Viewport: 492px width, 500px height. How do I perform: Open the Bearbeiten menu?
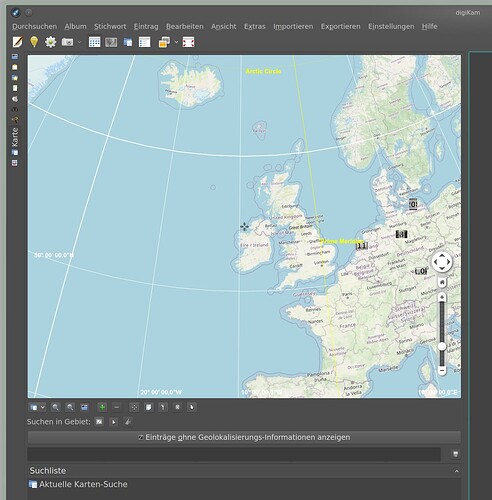point(185,26)
